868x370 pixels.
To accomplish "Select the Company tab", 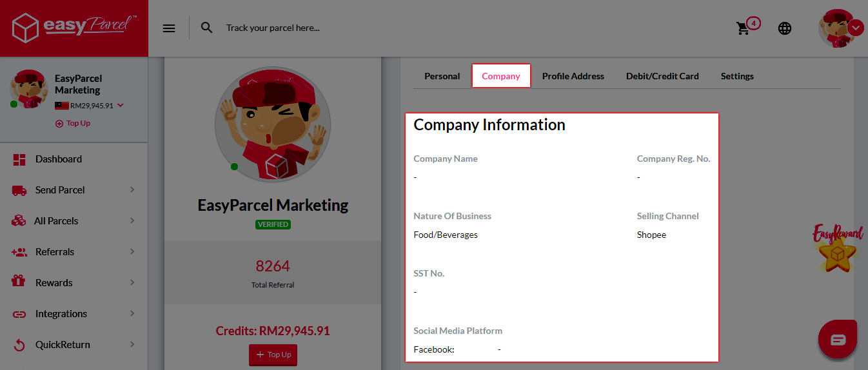I will coord(501,76).
